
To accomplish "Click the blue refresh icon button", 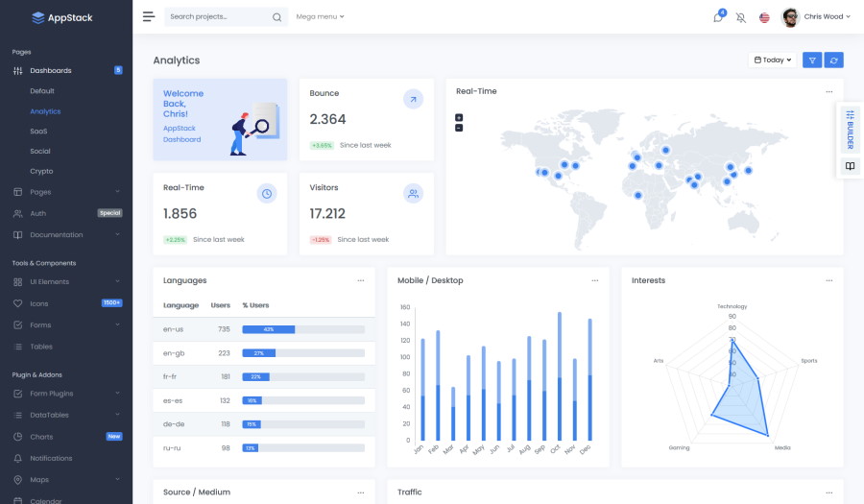I will click(x=834, y=60).
